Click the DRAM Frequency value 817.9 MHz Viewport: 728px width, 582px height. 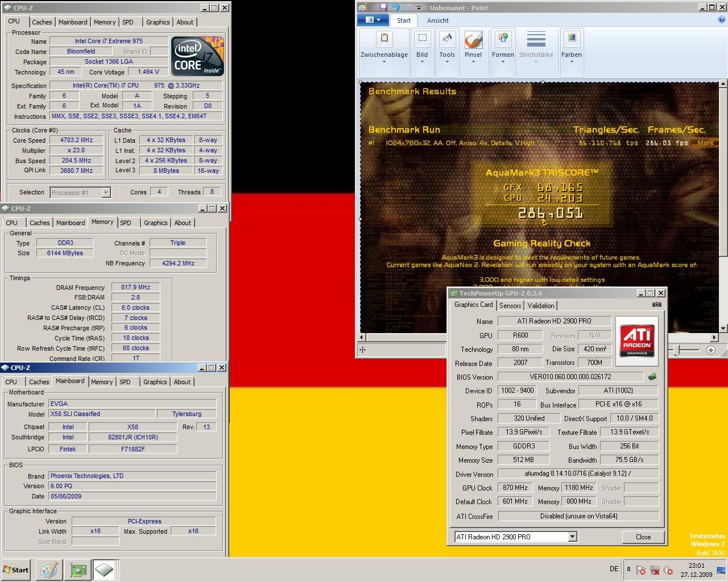click(136, 287)
